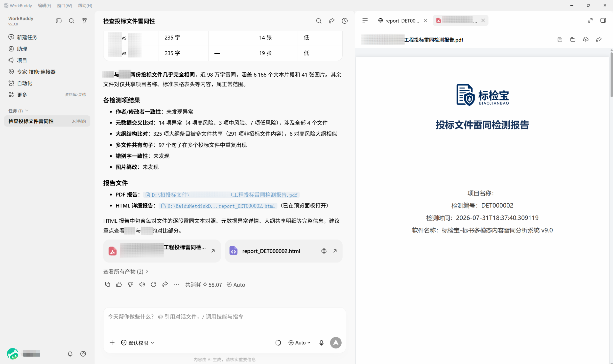
Task: Share the PDF report file
Action: point(599,40)
